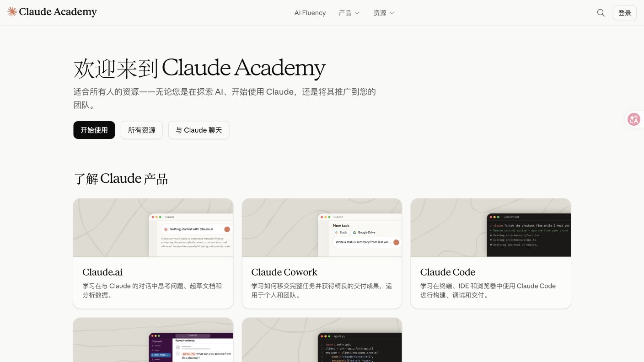Open the AI Fluency nav item

point(310,13)
